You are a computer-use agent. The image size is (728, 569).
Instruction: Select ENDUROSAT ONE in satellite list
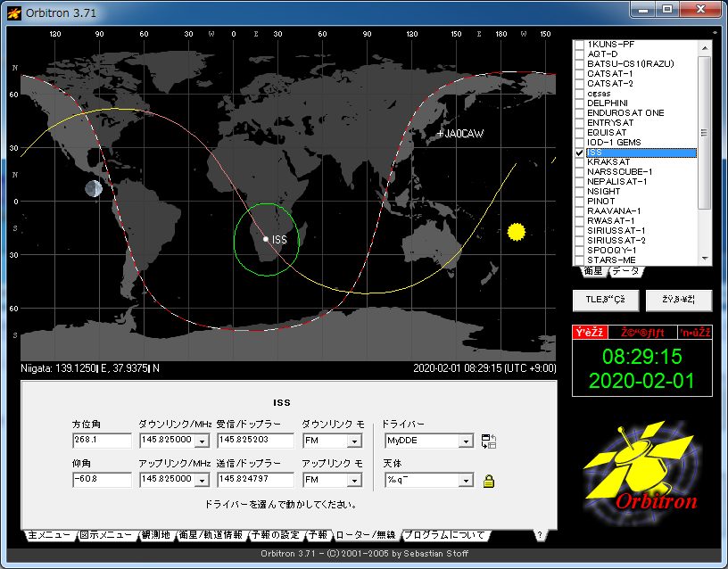[625, 112]
